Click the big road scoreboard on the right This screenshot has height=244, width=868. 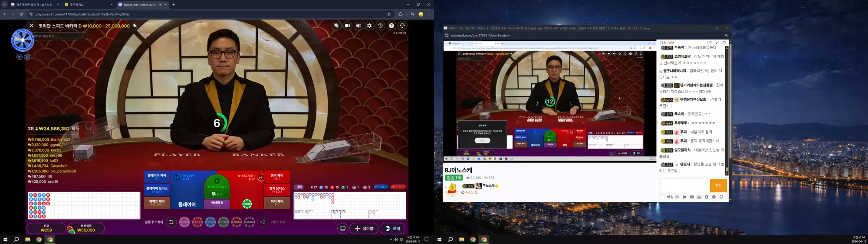[350, 206]
